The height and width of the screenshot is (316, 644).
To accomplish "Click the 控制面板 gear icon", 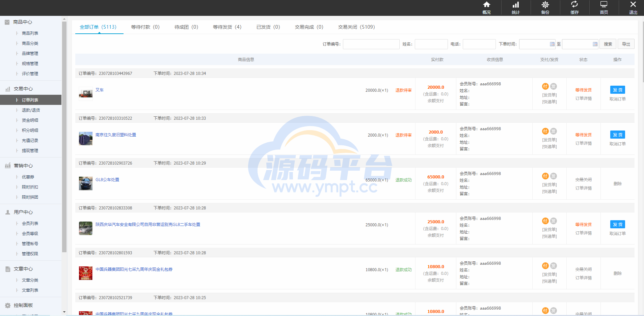I will pos(8,305).
